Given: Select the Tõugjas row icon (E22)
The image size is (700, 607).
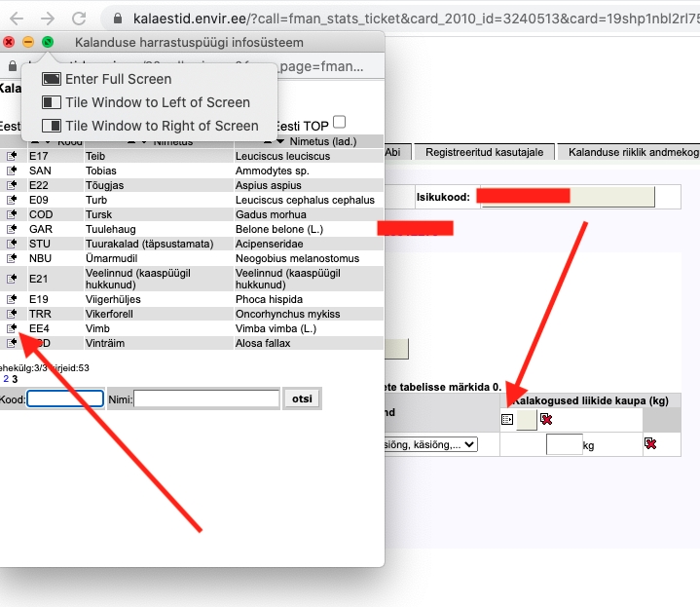Looking at the screenshot, I should (x=12, y=185).
